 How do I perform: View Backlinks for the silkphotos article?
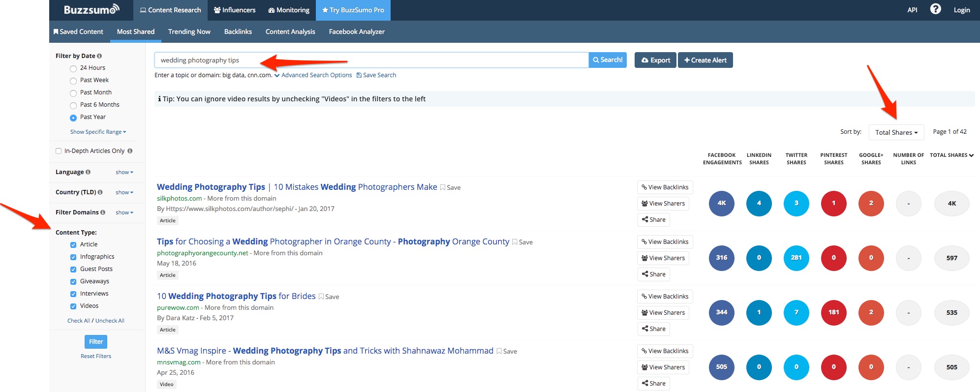(665, 187)
